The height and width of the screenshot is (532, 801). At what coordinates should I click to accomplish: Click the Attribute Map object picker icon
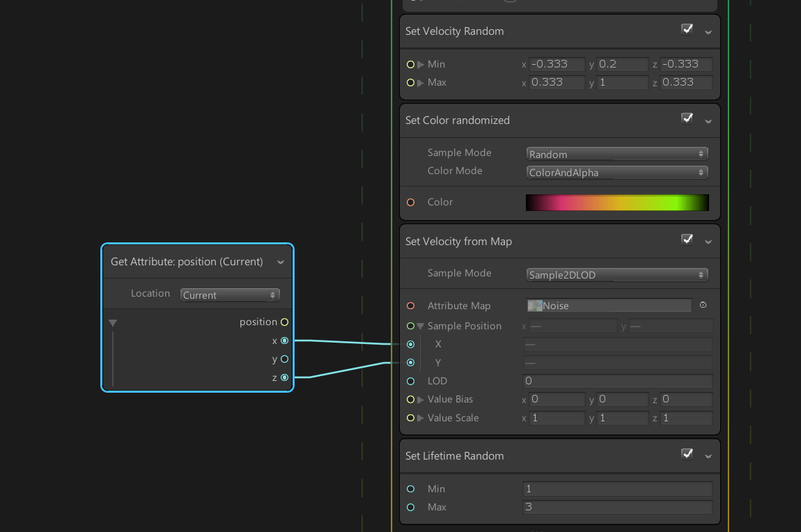coord(703,305)
